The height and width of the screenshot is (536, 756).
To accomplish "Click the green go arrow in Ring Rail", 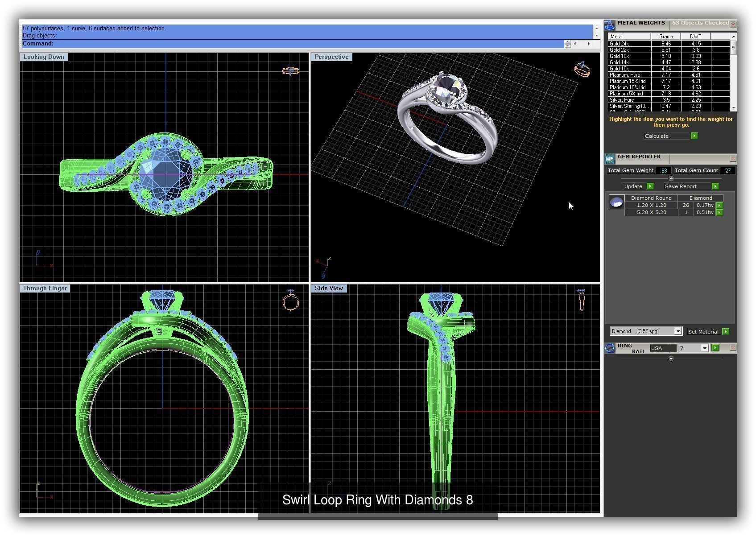I will coord(715,348).
